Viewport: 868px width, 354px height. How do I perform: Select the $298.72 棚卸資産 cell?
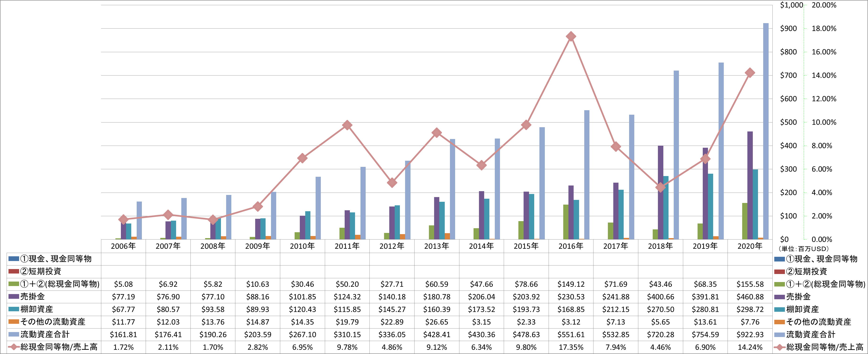[750, 309]
